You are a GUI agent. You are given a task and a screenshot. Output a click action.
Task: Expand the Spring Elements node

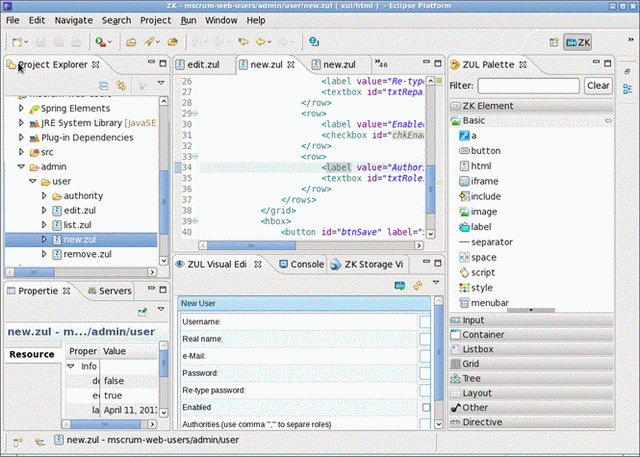pos(21,108)
